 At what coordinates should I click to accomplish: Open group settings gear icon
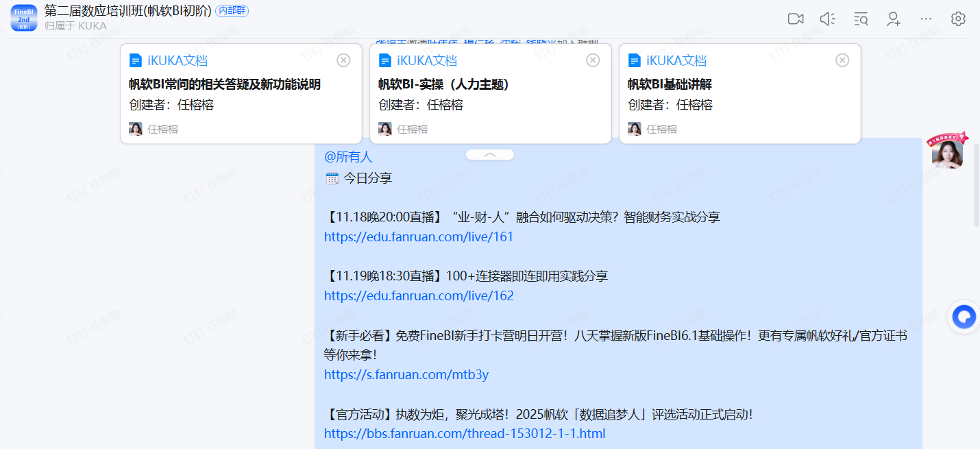pos(958,19)
